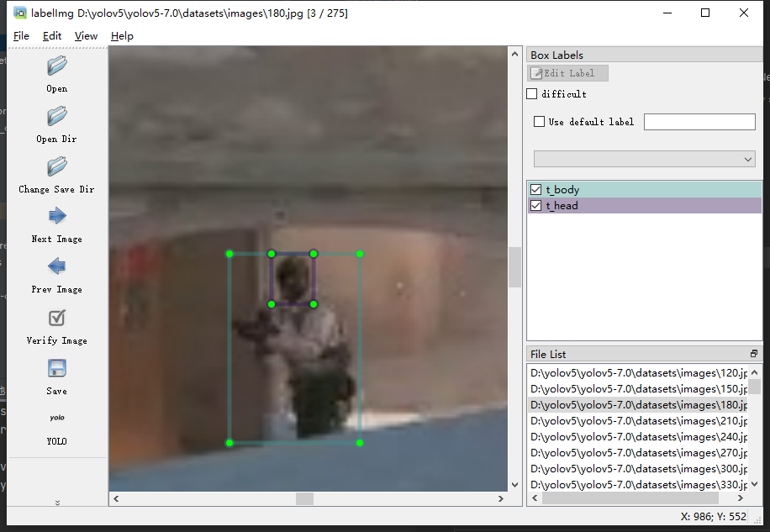The image size is (770, 532).
Task: Maximize the labelImg window
Action: 705,13
